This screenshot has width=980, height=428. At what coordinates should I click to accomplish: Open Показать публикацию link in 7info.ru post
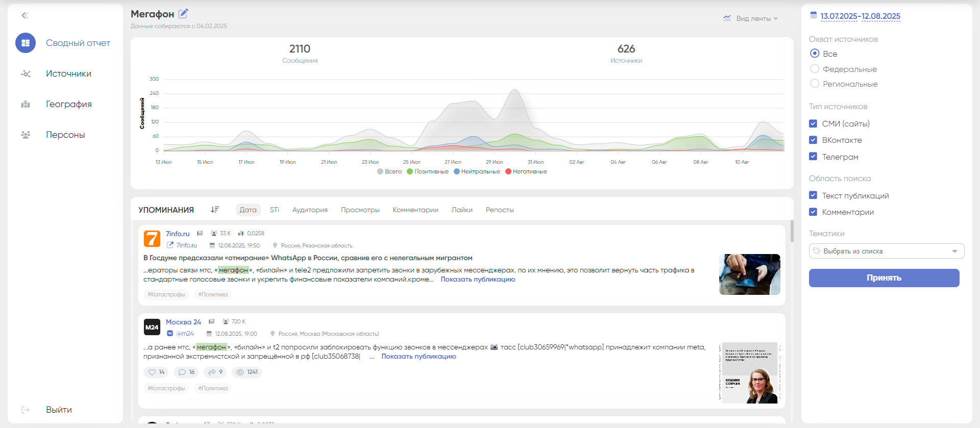(x=478, y=279)
